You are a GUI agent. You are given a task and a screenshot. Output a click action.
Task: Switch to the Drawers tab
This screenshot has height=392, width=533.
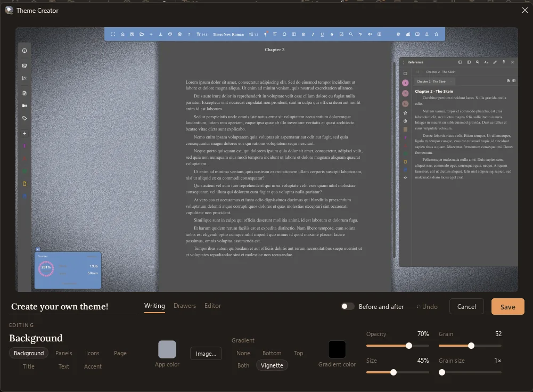click(185, 306)
